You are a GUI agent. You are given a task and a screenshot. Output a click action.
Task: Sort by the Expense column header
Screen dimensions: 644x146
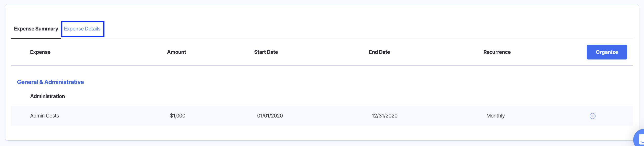point(40,52)
